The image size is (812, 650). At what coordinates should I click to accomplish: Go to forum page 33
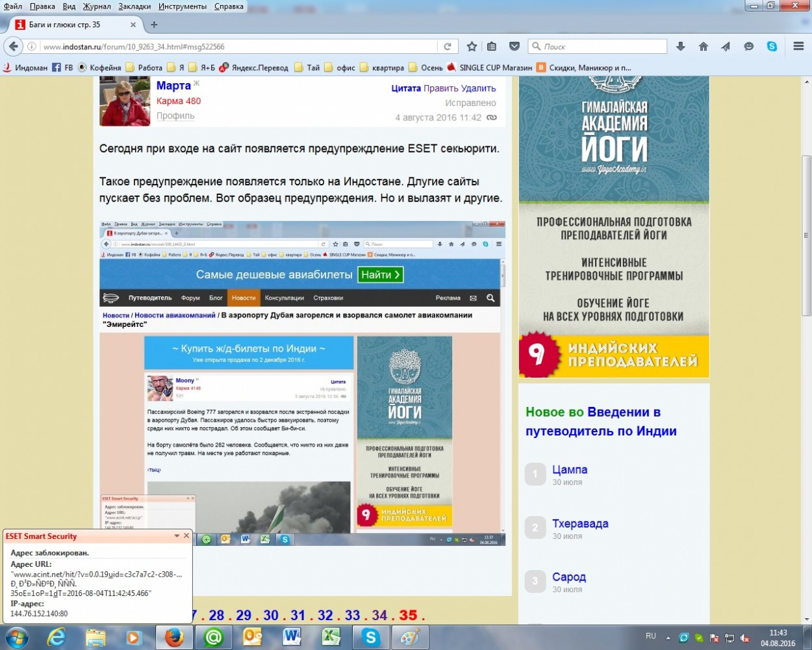tap(352, 615)
